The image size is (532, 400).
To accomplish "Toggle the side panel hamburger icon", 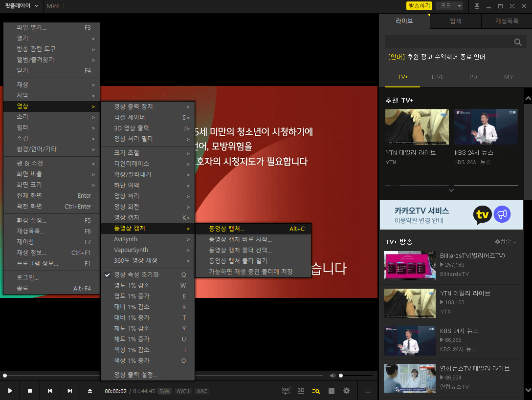I will (x=367, y=391).
